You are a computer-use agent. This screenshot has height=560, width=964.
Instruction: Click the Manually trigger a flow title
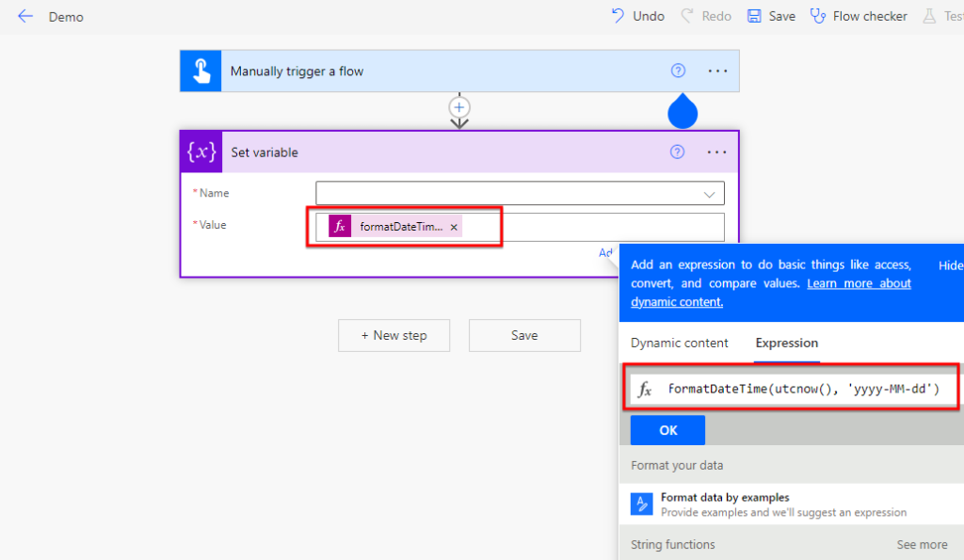click(297, 72)
